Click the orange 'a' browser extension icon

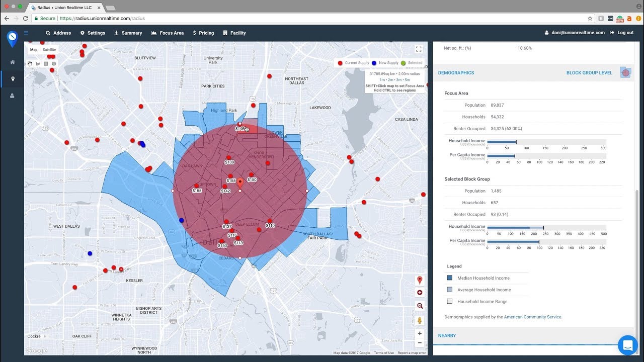pyautogui.click(x=629, y=19)
